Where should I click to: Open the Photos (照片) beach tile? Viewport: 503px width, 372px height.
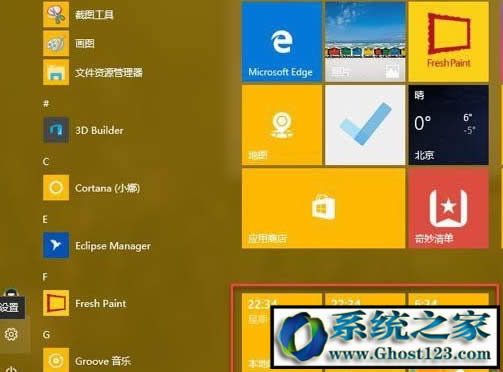point(365,42)
